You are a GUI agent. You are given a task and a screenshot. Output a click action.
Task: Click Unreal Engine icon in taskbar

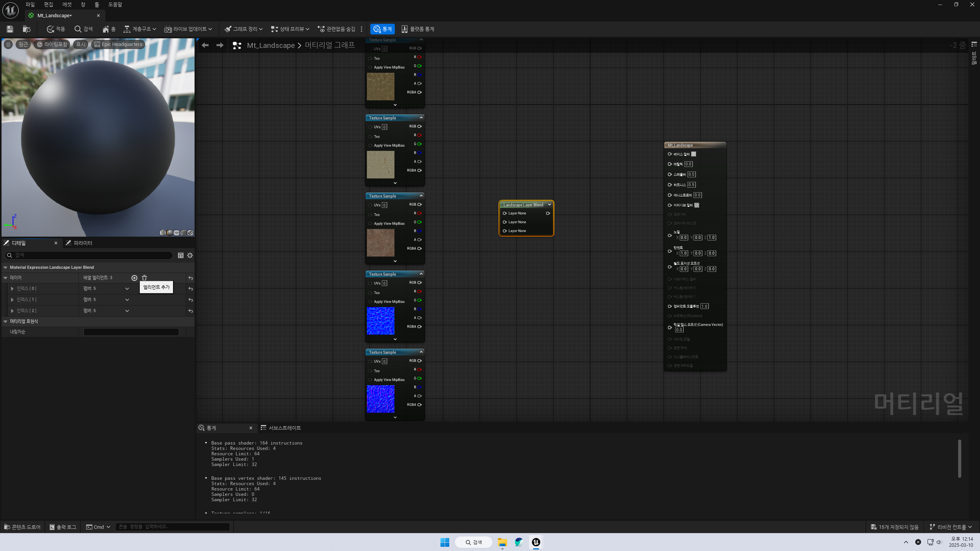pos(536,542)
